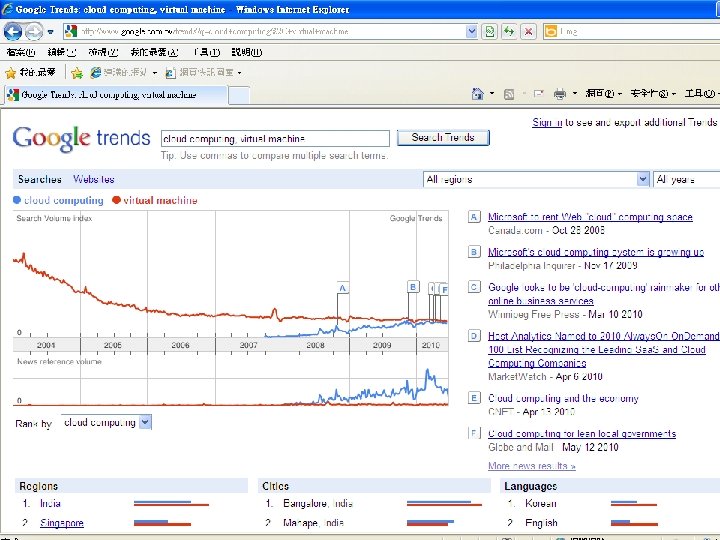Open Cloud computing and the economy link
Screen dimensions: 720x540
563,398
